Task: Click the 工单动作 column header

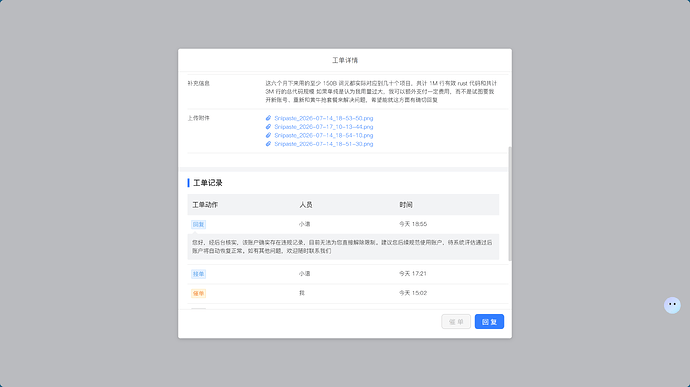Action: tap(205, 205)
